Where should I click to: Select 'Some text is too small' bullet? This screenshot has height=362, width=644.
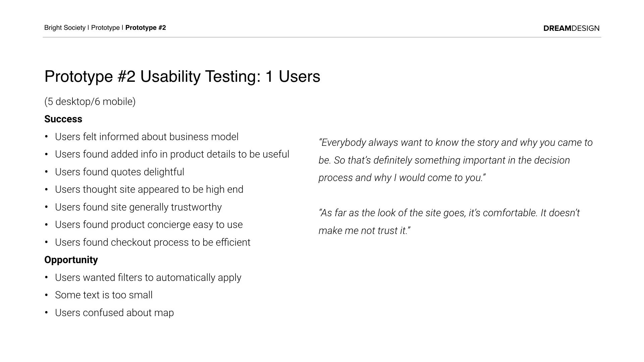tap(104, 295)
